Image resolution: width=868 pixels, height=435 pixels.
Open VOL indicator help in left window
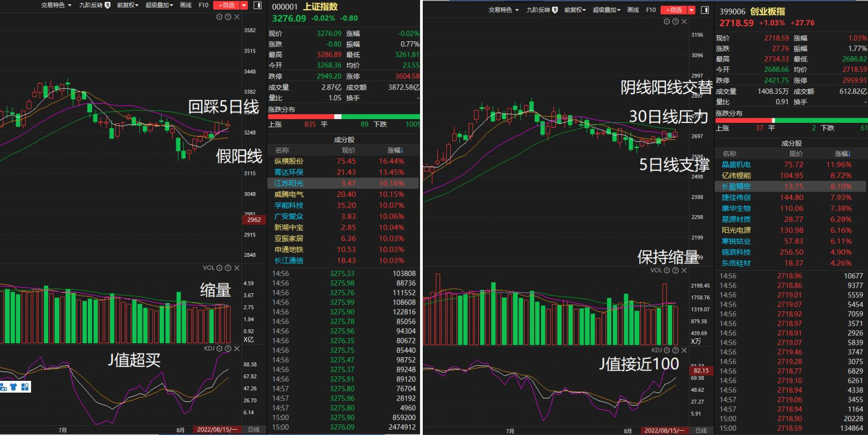[x=228, y=268]
